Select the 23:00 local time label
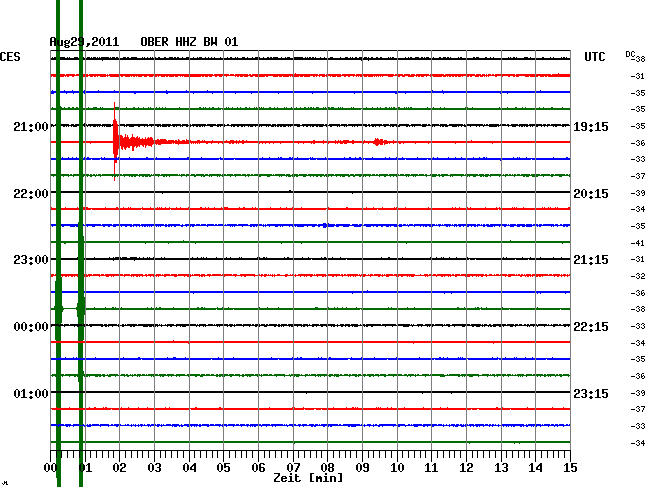The image size is (650, 494). [x=31, y=260]
